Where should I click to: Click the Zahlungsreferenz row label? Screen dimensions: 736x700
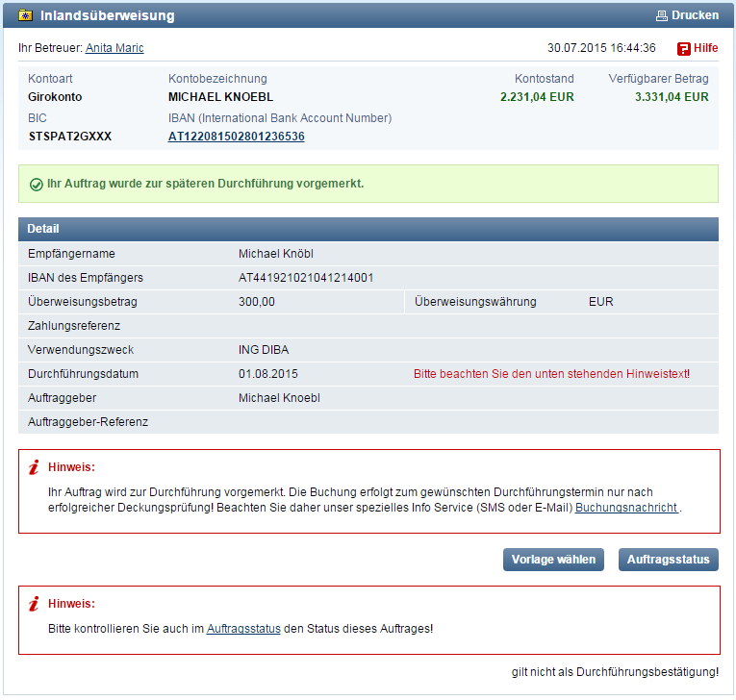pyautogui.click(x=74, y=326)
